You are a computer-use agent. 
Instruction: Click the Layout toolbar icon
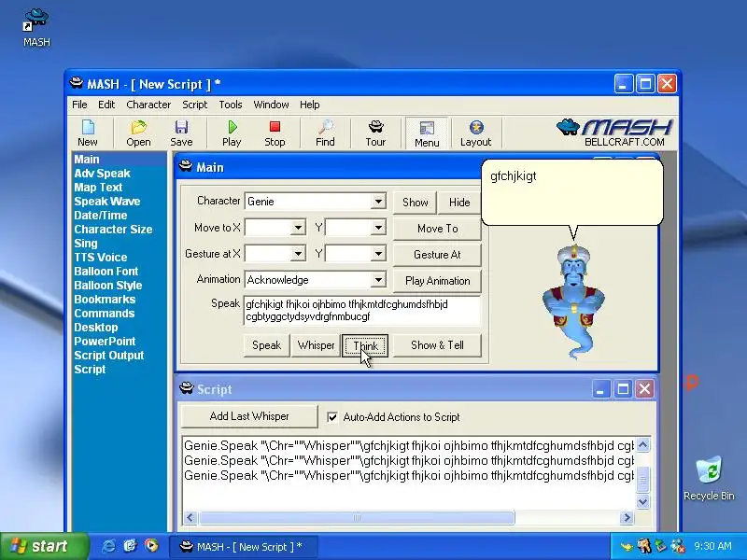pyautogui.click(x=475, y=133)
